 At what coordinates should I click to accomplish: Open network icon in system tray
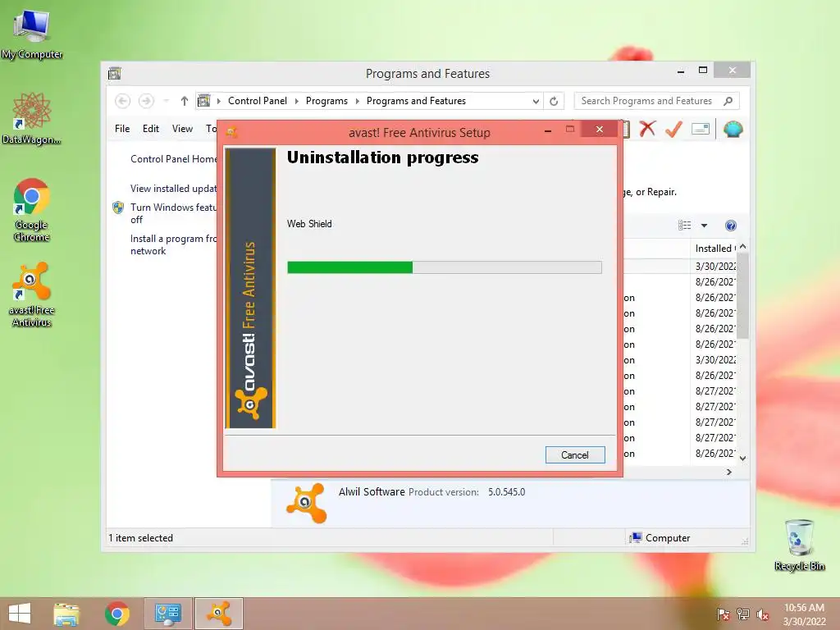click(743, 614)
